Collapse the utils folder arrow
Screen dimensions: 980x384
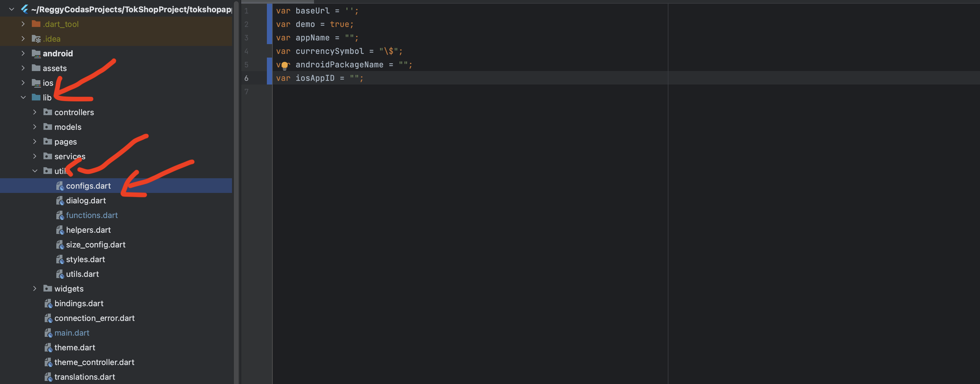35,171
